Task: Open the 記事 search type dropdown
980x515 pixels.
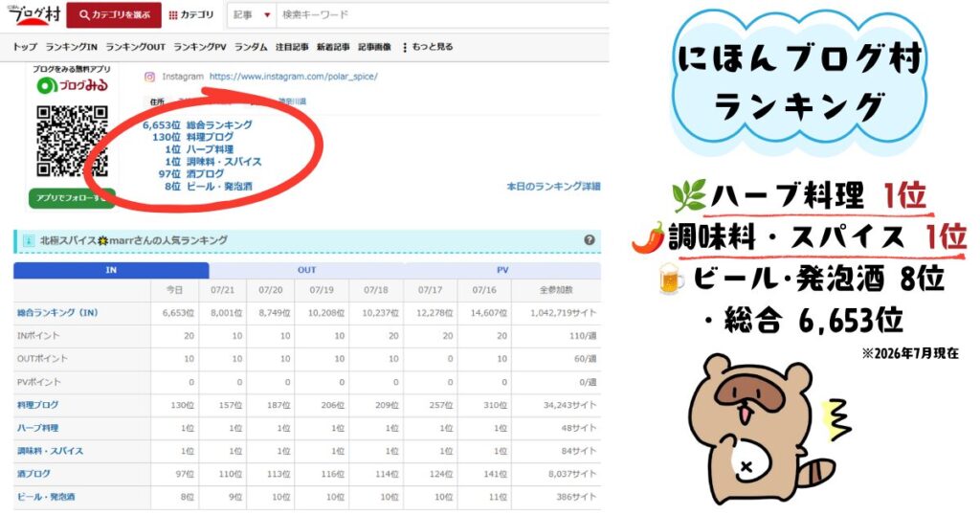Action: pos(252,15)
